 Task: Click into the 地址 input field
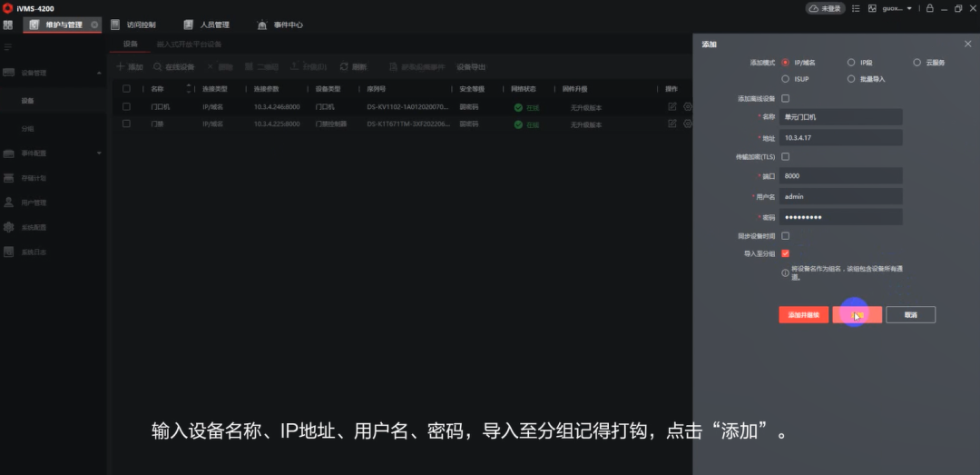(x=842, y=138)
